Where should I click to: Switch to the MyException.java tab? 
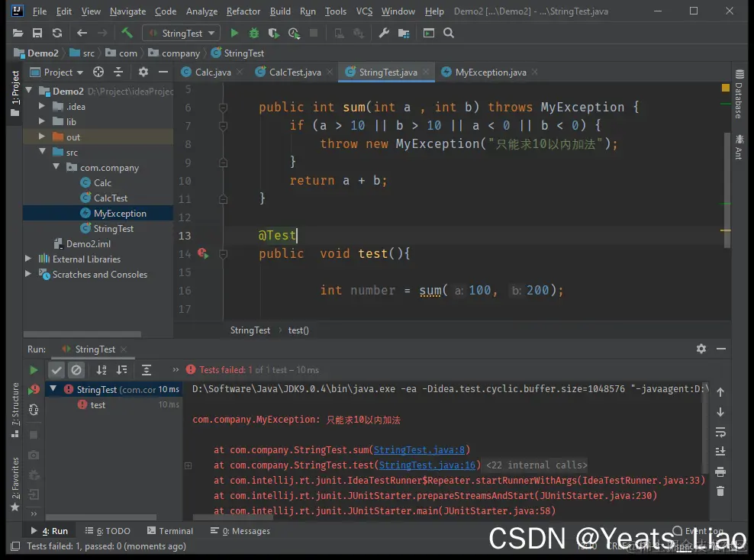[490, 72]
